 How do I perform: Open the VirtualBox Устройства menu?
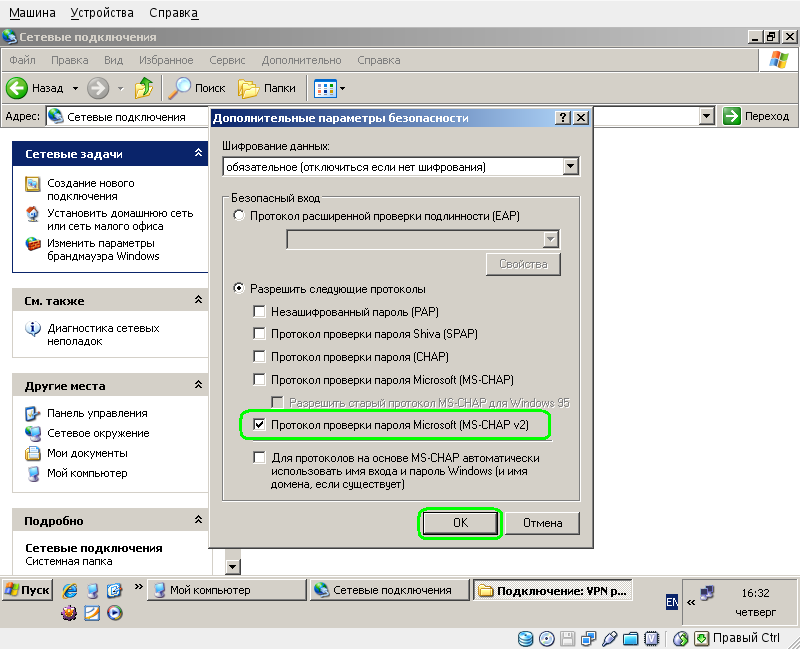pyautogui.click(x=102, y=13)
